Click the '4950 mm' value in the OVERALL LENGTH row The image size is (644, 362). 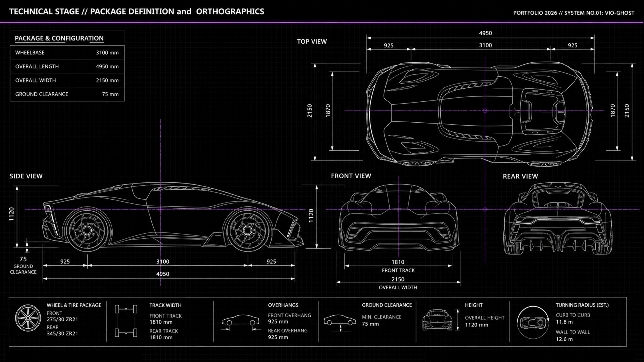(x=107, y=66)
